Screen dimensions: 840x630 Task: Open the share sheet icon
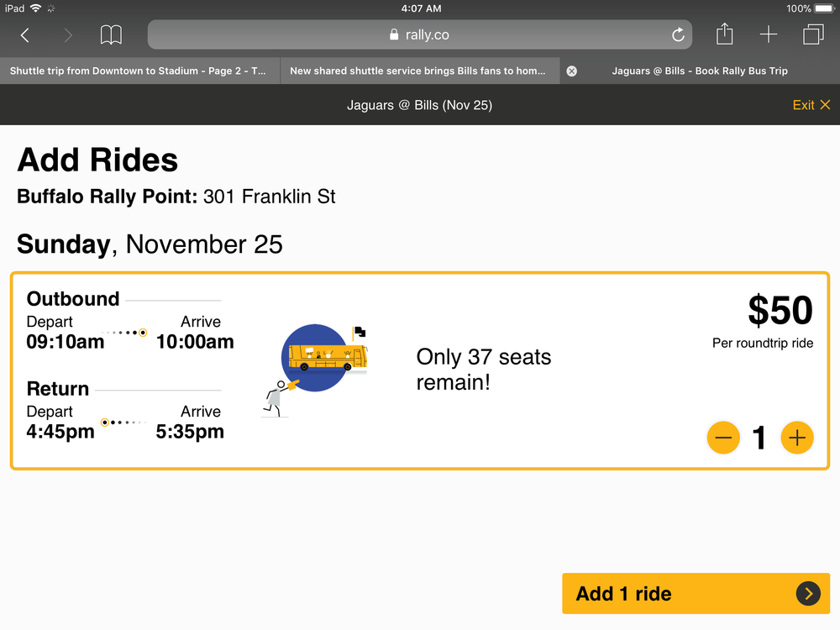724,34
